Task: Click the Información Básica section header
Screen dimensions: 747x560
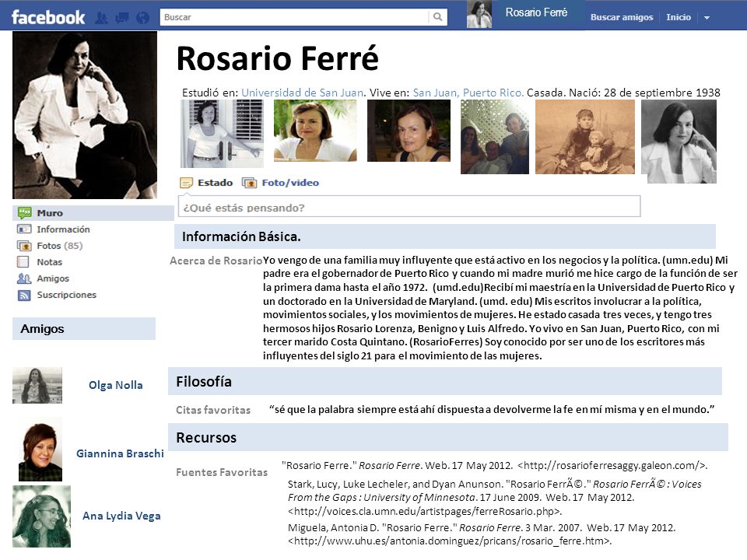Action: [445, 236]
